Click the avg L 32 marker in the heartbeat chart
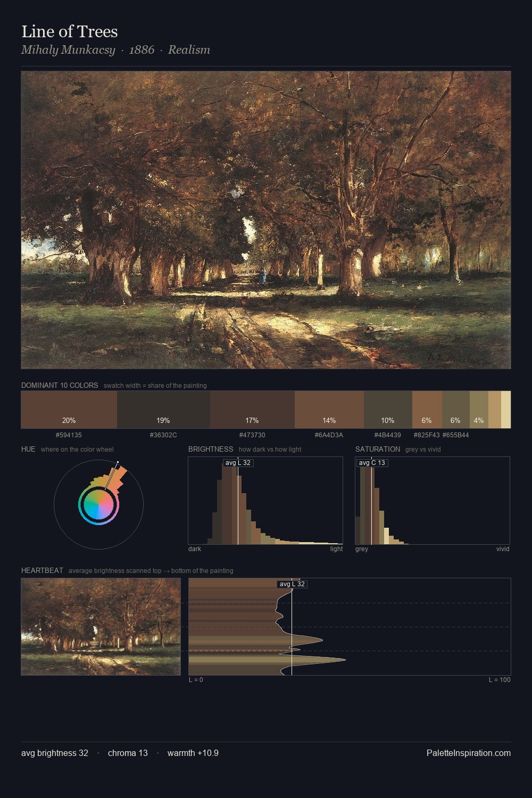532x798 pixels. coord(292,584)
